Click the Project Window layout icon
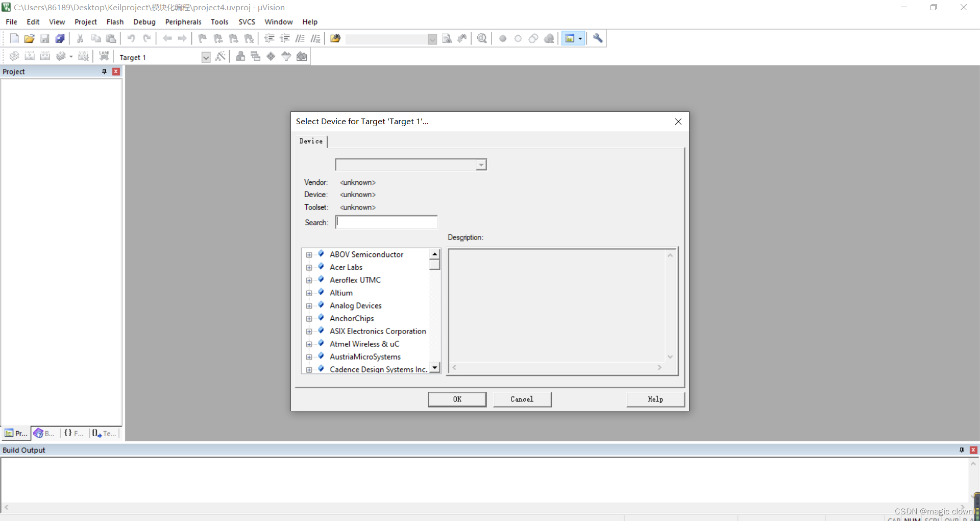 570,38
